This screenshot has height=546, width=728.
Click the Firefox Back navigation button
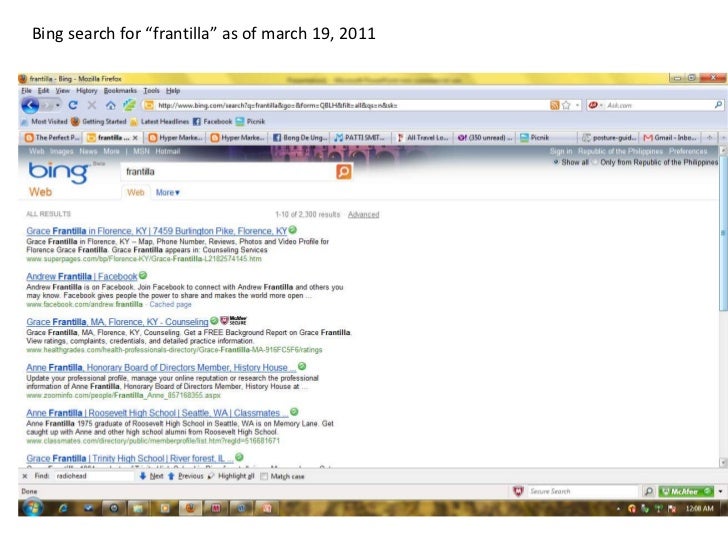30,105
